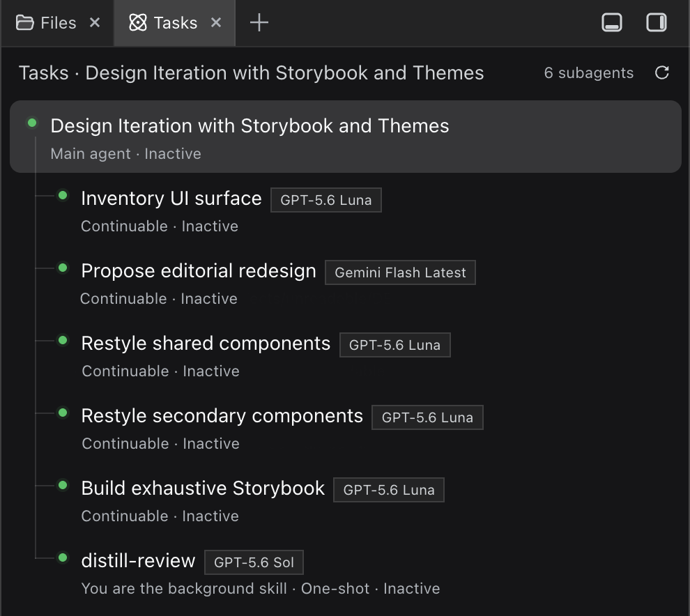This screenshot has width=690, height=616.
Task: Click the Gemini Flash Latest model badge
Action: tap(401, 272)
